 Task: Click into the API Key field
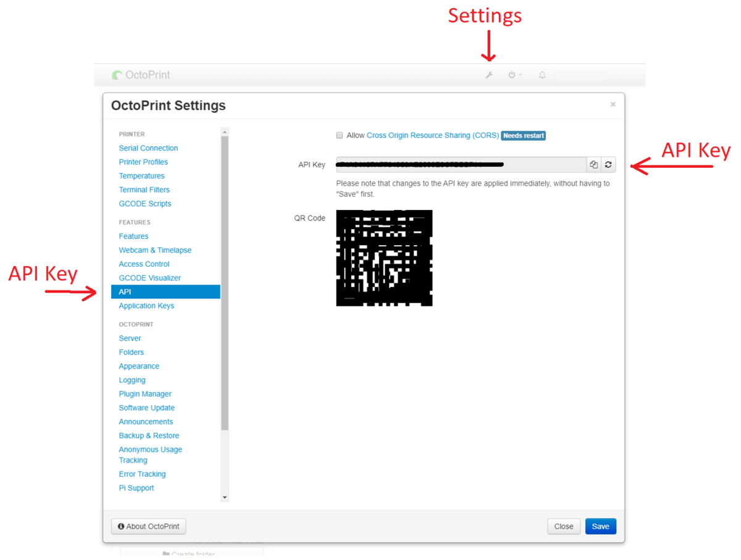[461, 164]
